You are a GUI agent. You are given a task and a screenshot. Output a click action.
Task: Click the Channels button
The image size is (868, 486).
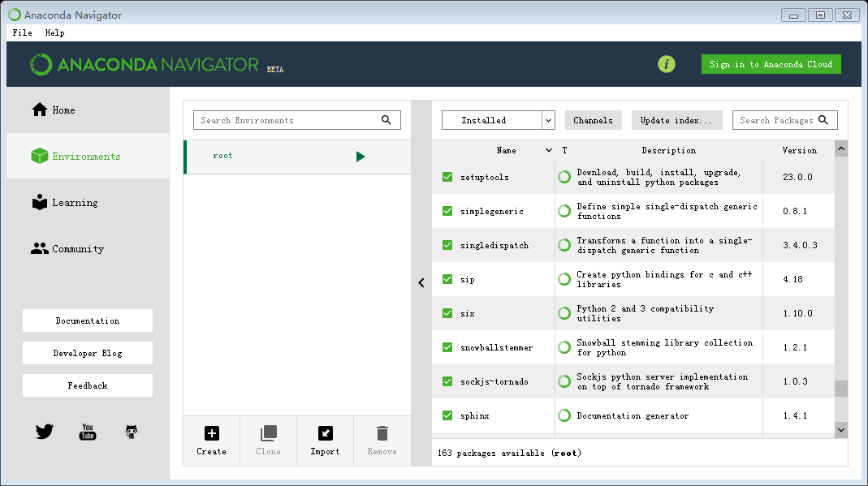click(593, 120)
